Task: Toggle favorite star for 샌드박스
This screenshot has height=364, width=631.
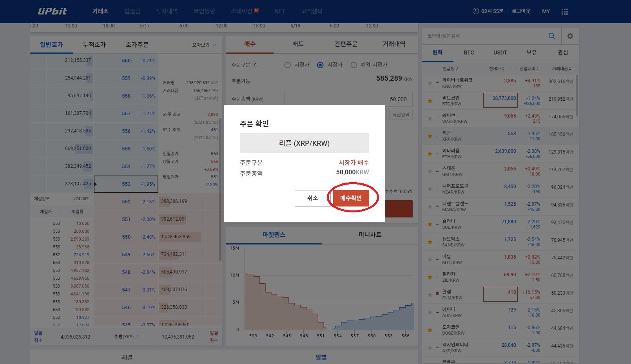Action: 430,242
